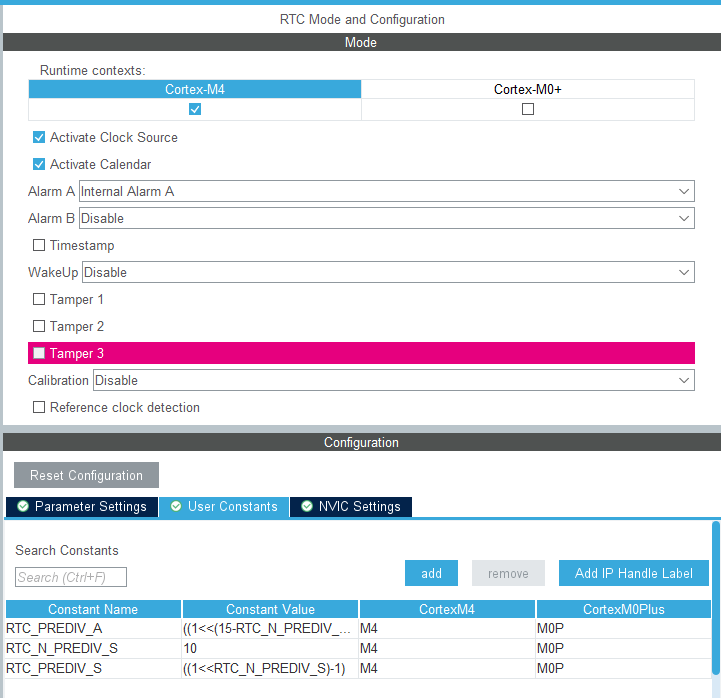Click the add constant button
Viewport: 721px width, 698px height.
(x=431, y=573)
